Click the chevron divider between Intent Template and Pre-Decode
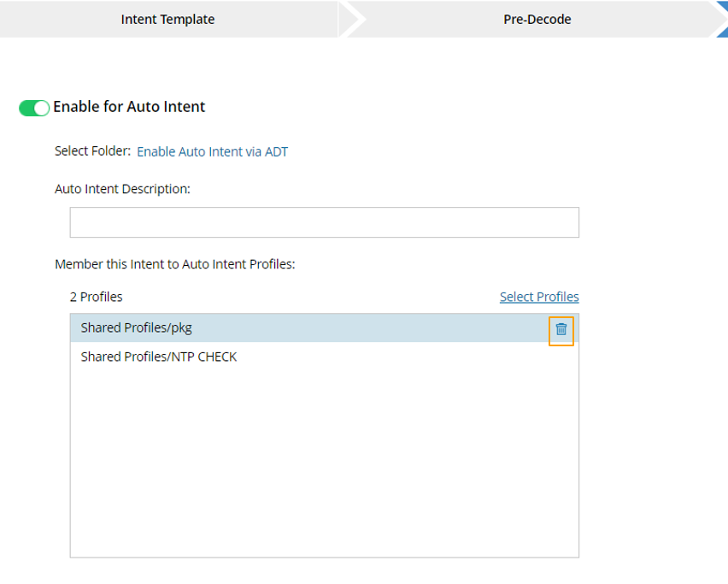728x584 pixels. [x=352, y=19]
